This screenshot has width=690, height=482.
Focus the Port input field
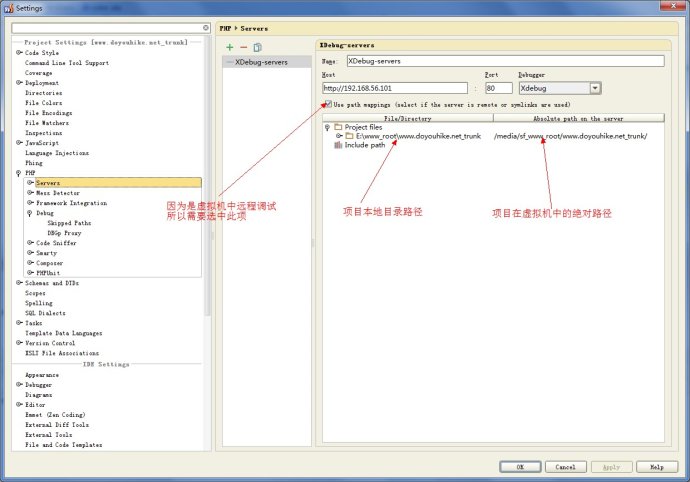[x=499, y=88]
